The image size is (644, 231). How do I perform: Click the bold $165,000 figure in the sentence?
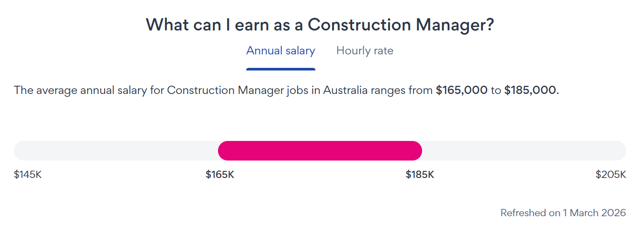[x=462, y=90]
